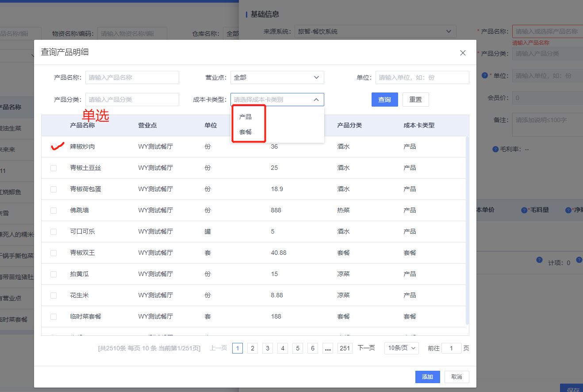This screenshot has width=583, height=392.
Task: Click help icon beside 单位 label
Action: (485, 75)
